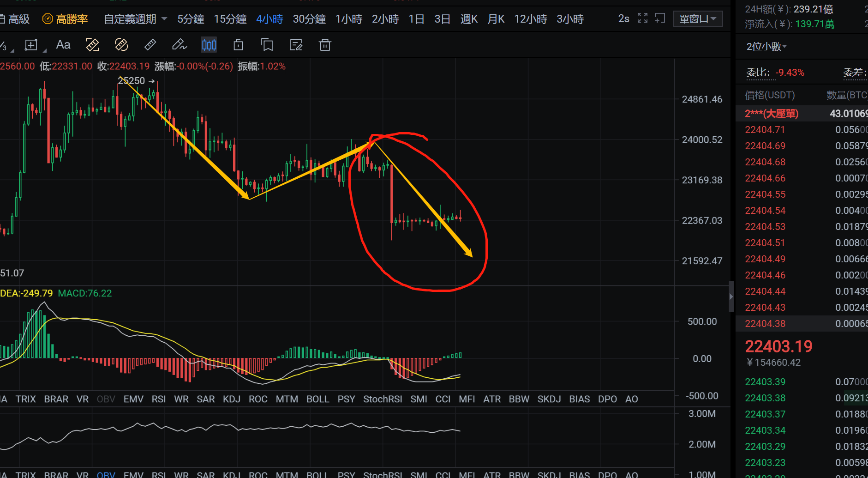The height and width of the screenshot is (478, 868).
Task: Click the 2s refresh interval
Action: coord(623,18)
